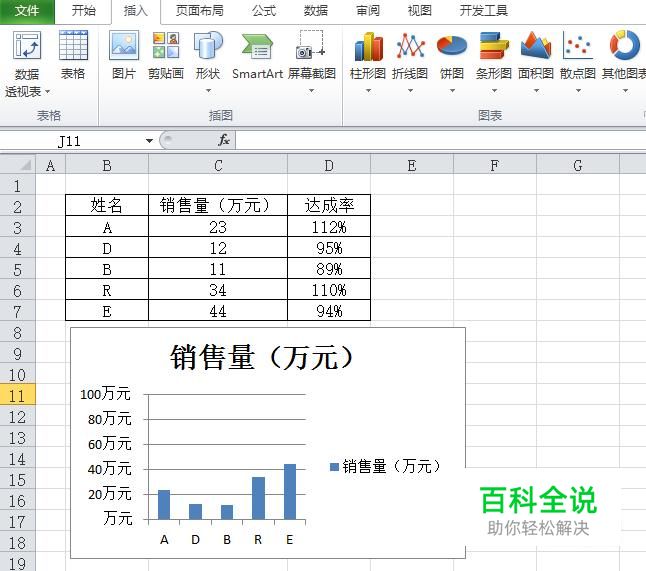The width and height of the screenshot is (646, 571).
Task: Click into the formula bar
Action: point(441,141)
